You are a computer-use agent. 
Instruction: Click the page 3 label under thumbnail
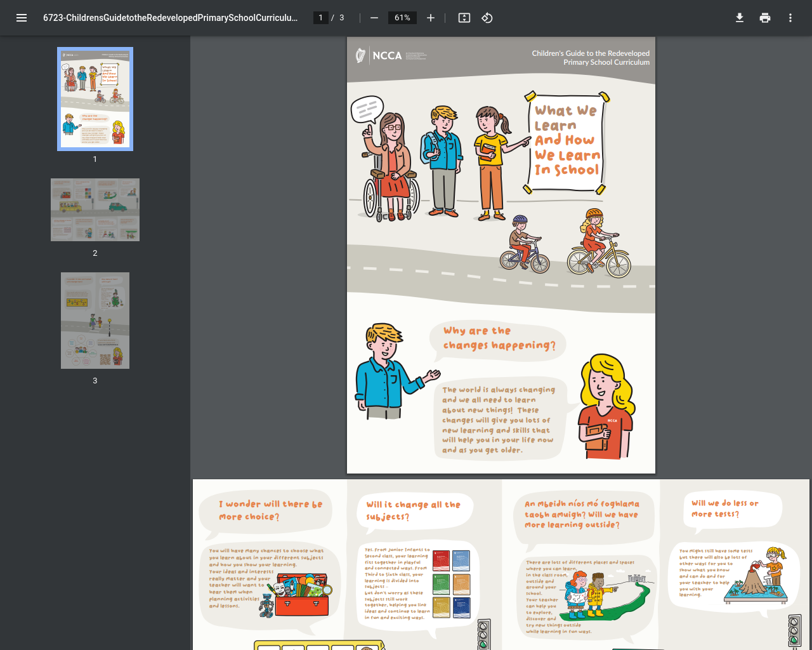pyautogui.click(x=95, y=381)
